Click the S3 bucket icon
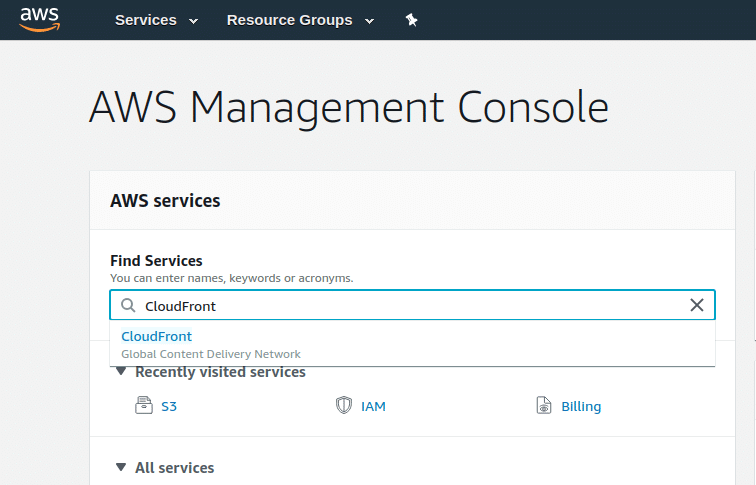The image size is (756, 485). [144, 405]
